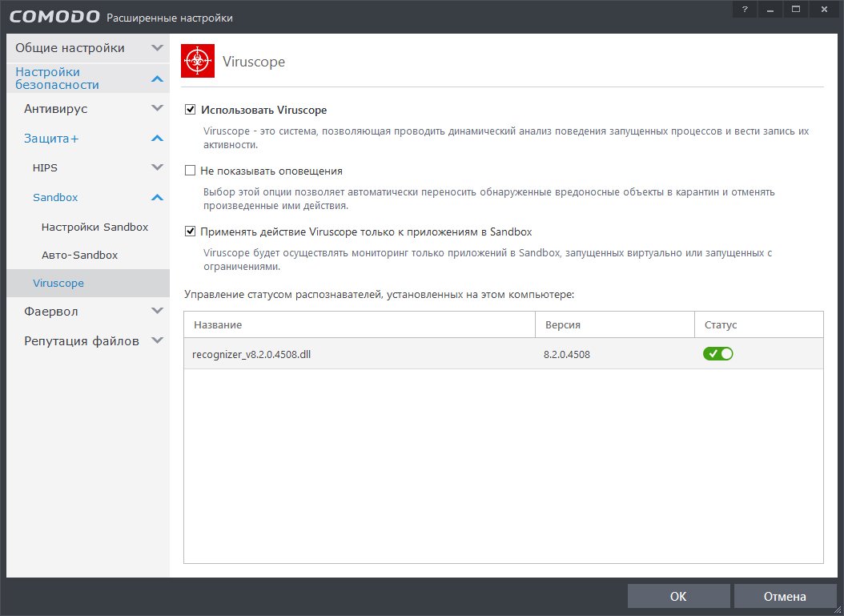Viewport: 844px width, 616px height.
Task: Confirm settings with the OK button
Action: (x=678, y=596)
